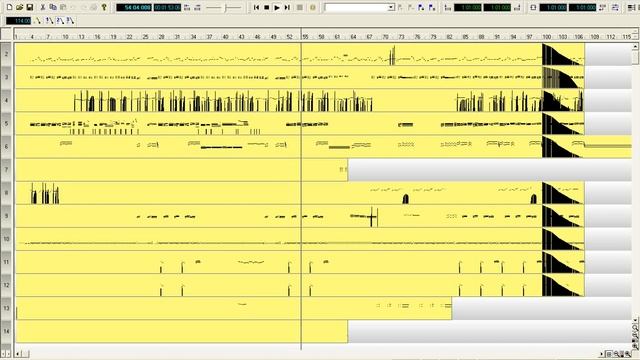Insert a marker with blue flag icon
This screenshot has height=360, width=640.
[x=421, y=7]
